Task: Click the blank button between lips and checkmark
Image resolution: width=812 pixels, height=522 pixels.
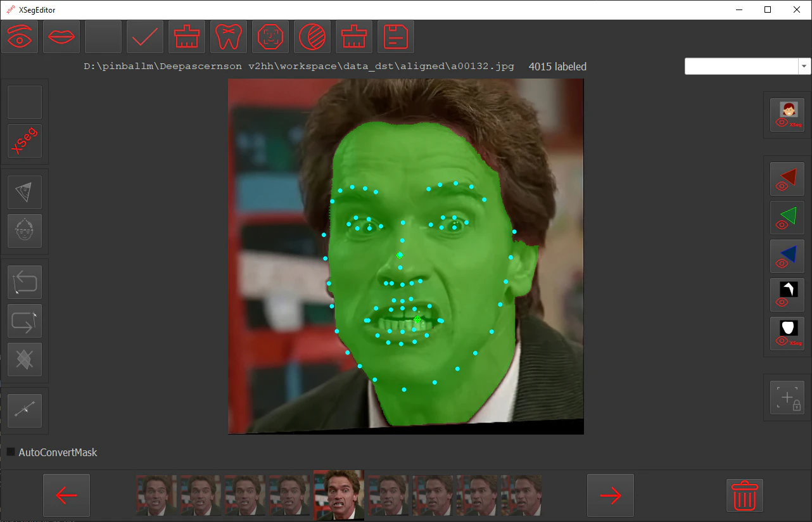Action: 103,37
